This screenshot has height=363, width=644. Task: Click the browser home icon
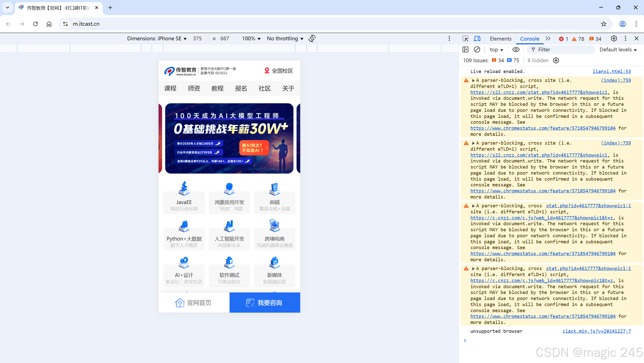pos(49,24)
